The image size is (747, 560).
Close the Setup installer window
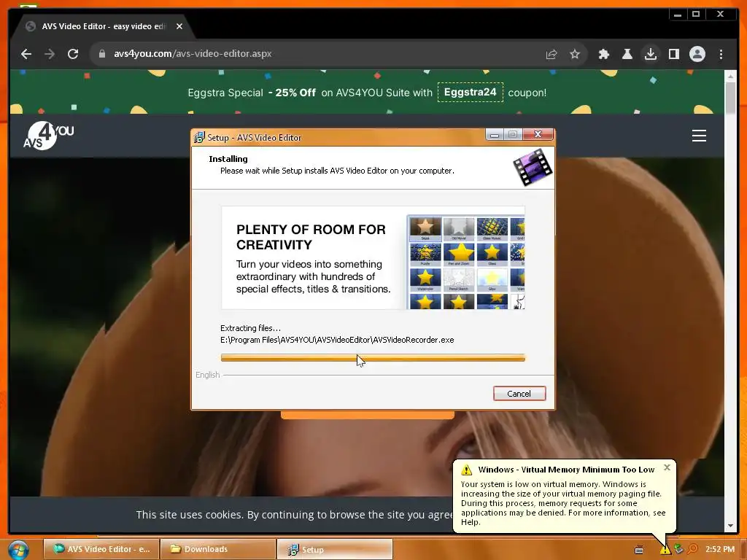tap(538, 135)
